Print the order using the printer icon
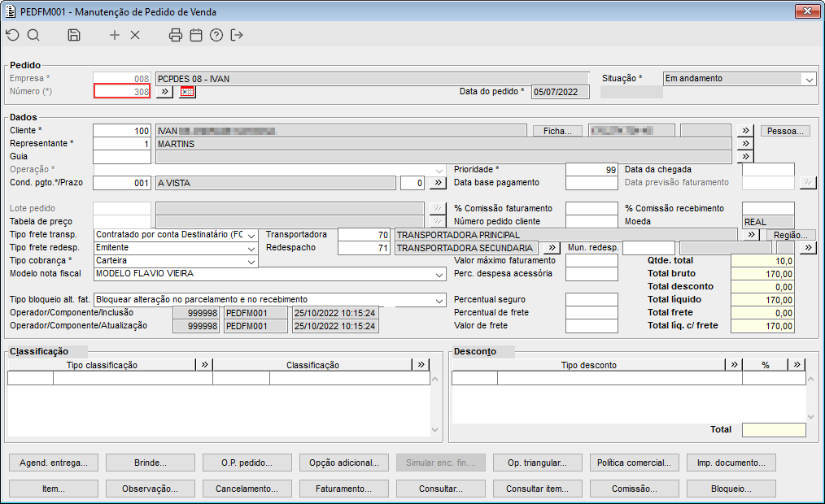This screenshot has height=504, width=825. [x=175, y=35]
